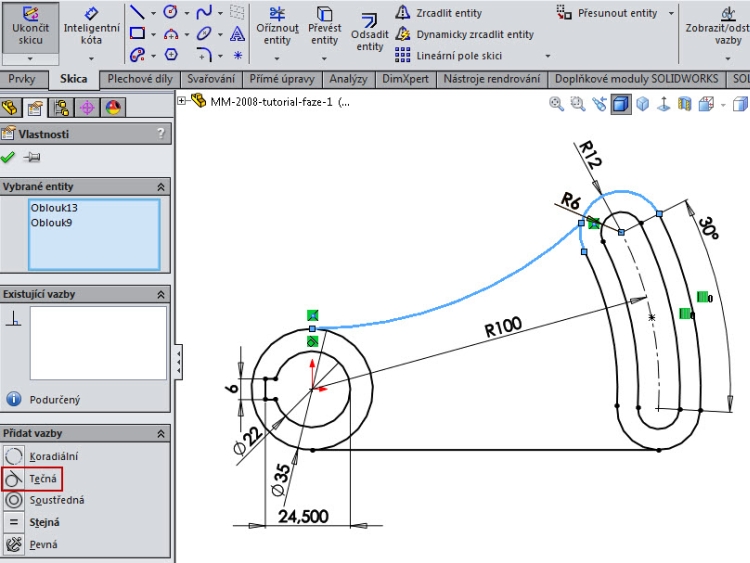Select Oblouk13 in selected entities list
The image size is (750, 563).
pyautogui.click(x=54, y=208)
